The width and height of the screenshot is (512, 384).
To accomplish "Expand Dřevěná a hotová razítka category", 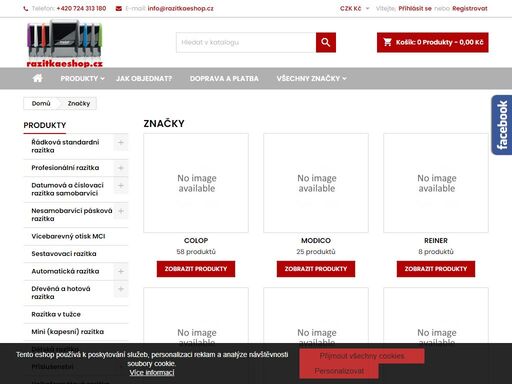I will [121, 289].
